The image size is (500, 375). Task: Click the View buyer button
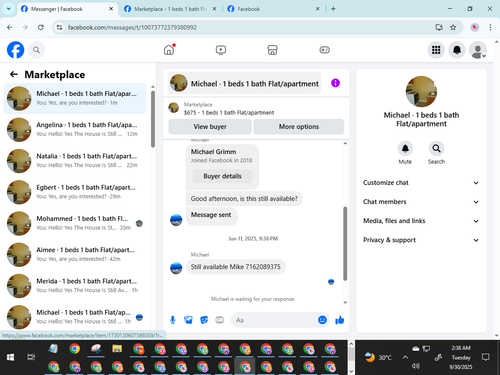coord(210,127)
